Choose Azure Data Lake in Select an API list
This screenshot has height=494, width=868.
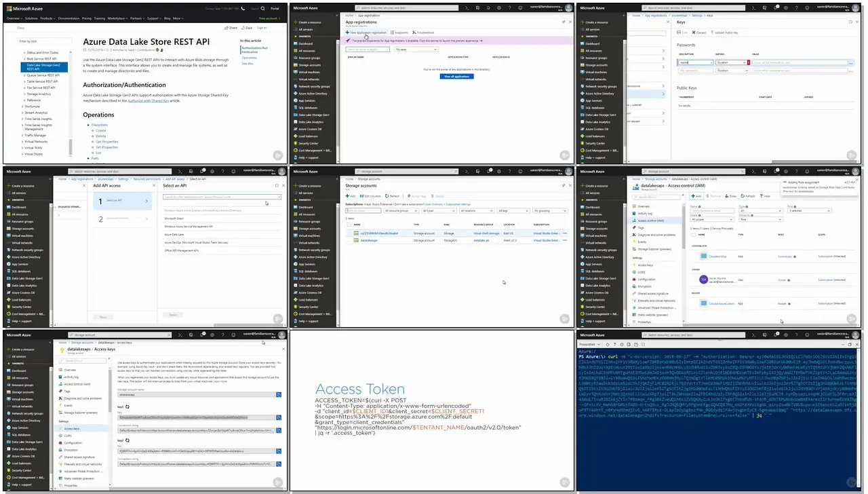[175, 233]
